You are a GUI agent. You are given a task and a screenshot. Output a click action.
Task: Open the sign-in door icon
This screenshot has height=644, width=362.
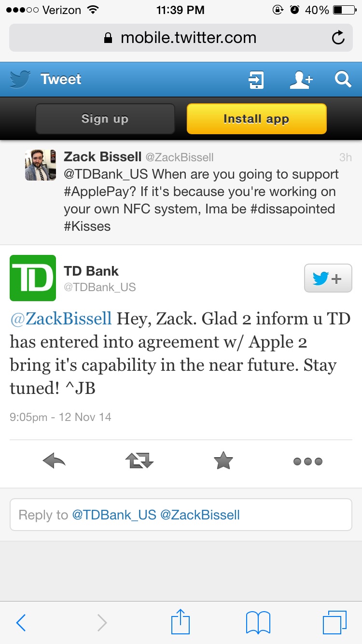256,80
